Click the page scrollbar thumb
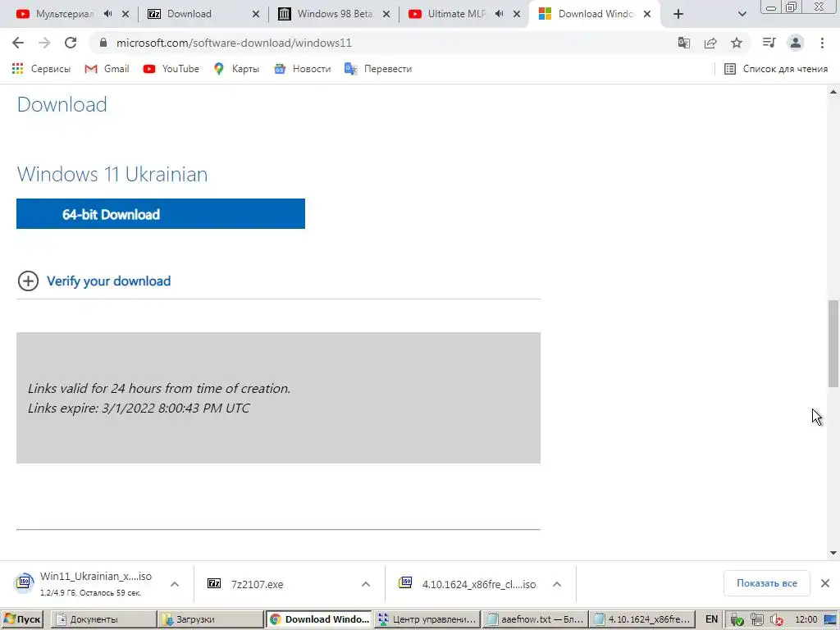The width and height of the screenshot is (840, 630). (x=833, y=343)
